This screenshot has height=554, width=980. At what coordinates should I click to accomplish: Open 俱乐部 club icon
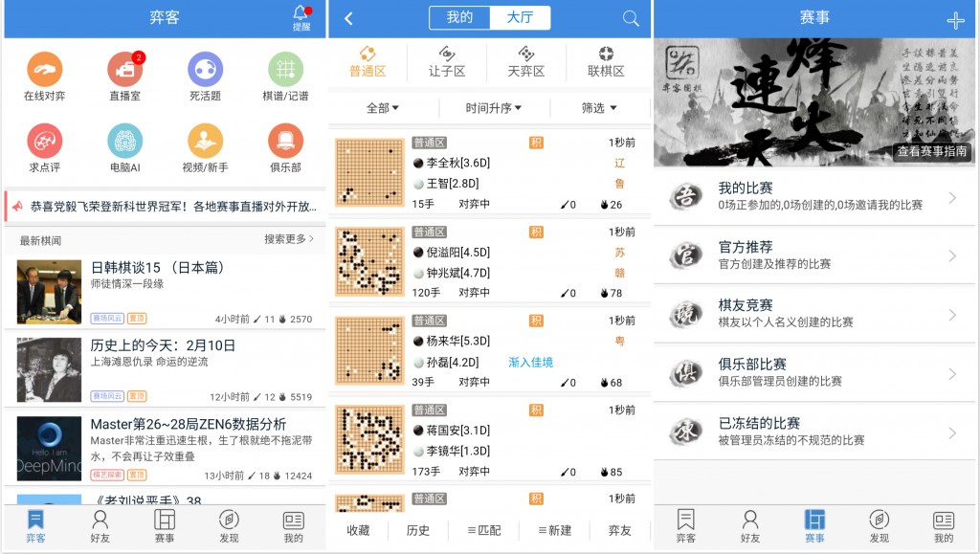[285, 141]
